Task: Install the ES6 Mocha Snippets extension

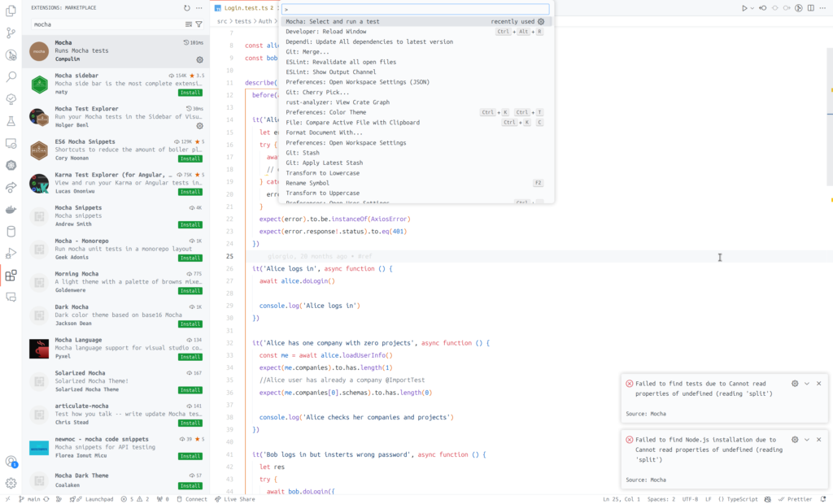Action: 190,159
